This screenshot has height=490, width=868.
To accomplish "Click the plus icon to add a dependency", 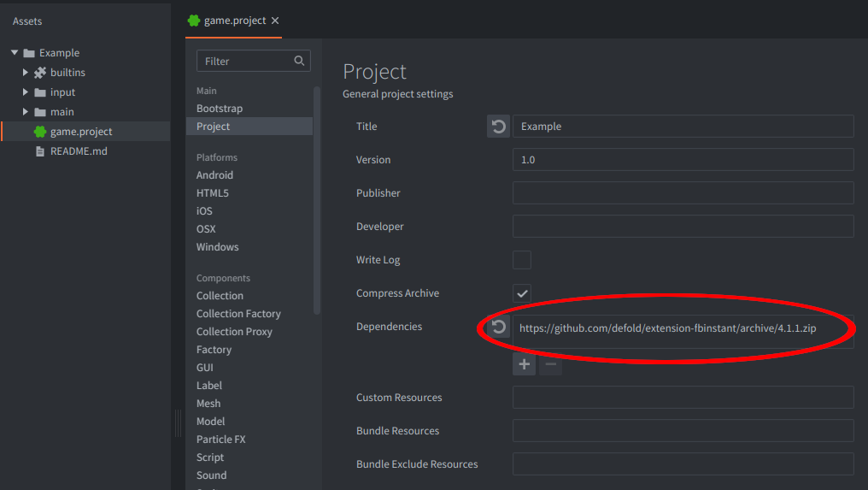I will pyautogui.click(x=524, y=364).
